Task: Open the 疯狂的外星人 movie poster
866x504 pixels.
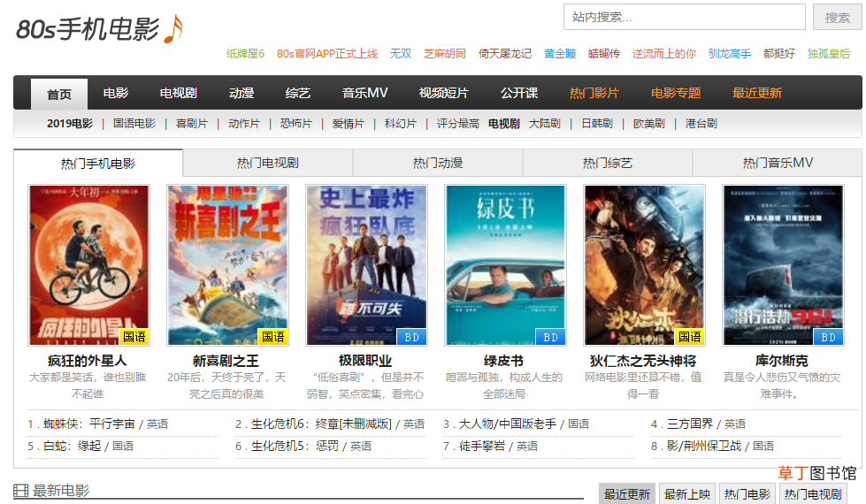Action: pyautogui.click(x=89, y=265)
